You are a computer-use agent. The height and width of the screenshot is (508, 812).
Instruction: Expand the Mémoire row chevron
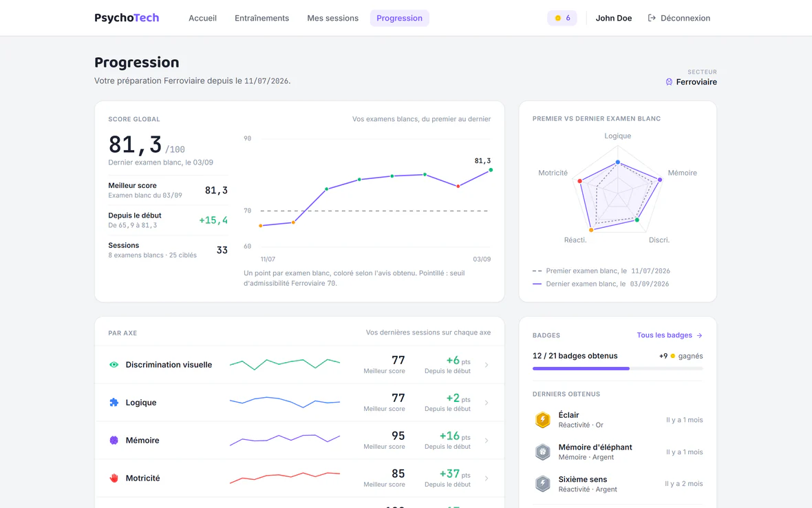pyautogui.click(x=487, y=440)
